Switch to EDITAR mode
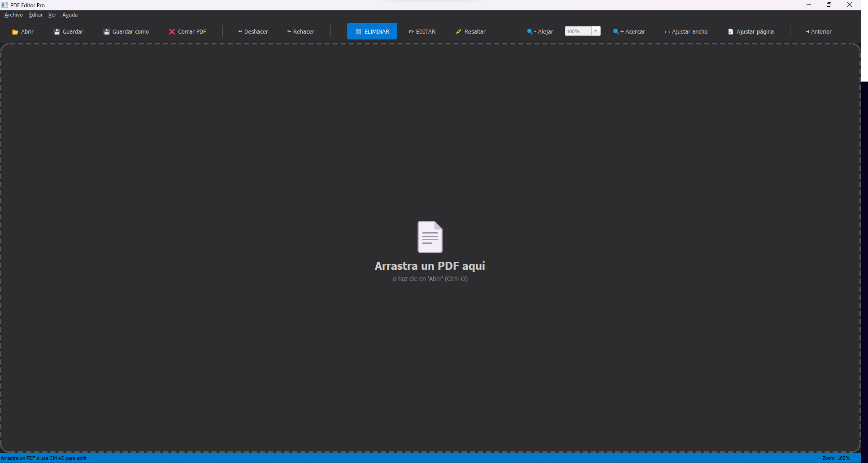This screenshot has height=463, width=868. click(x=422, y=32)
